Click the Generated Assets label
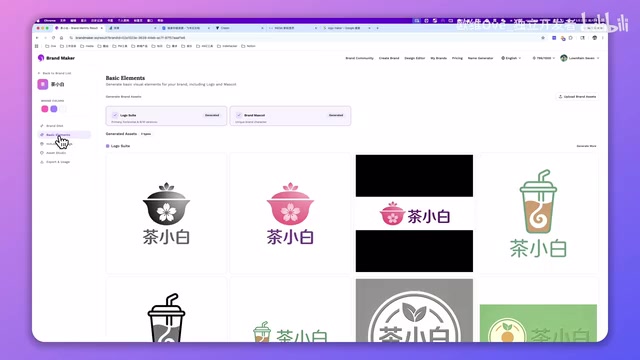Viewport: 640px width, 360px height. (121, 134)
